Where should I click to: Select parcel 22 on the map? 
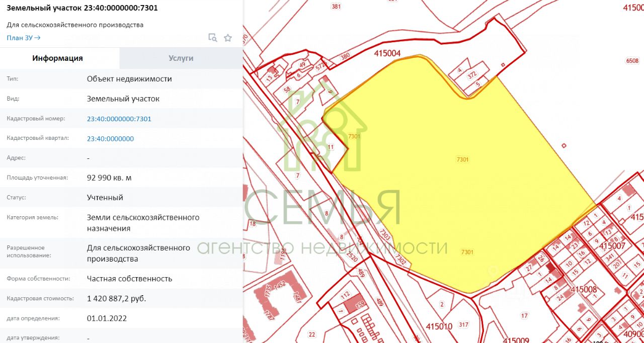[x=311, y=334]
